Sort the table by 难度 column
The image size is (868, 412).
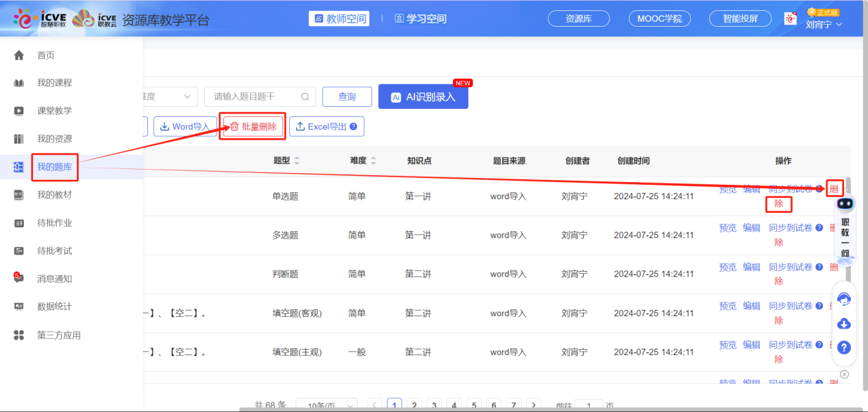[x=373, y=162]
